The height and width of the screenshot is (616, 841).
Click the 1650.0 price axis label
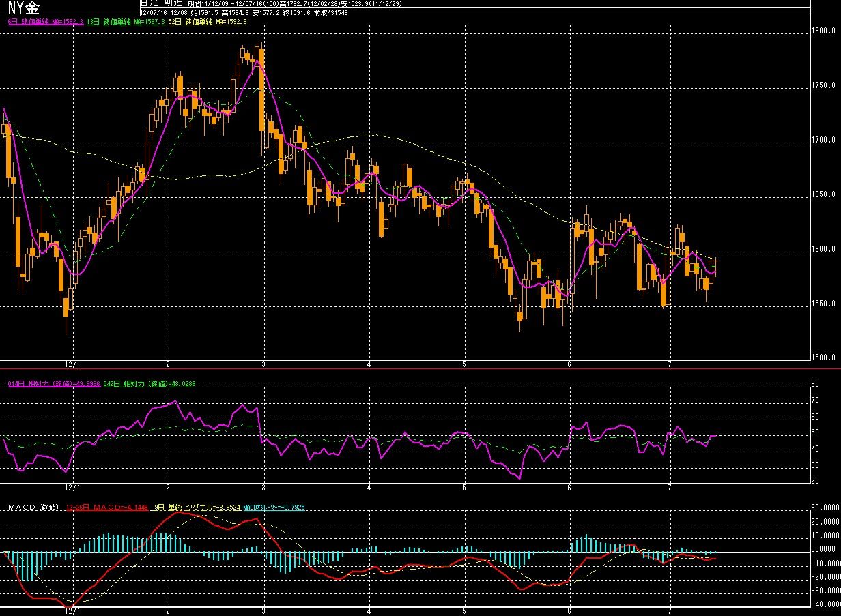(x=823, y=194)
